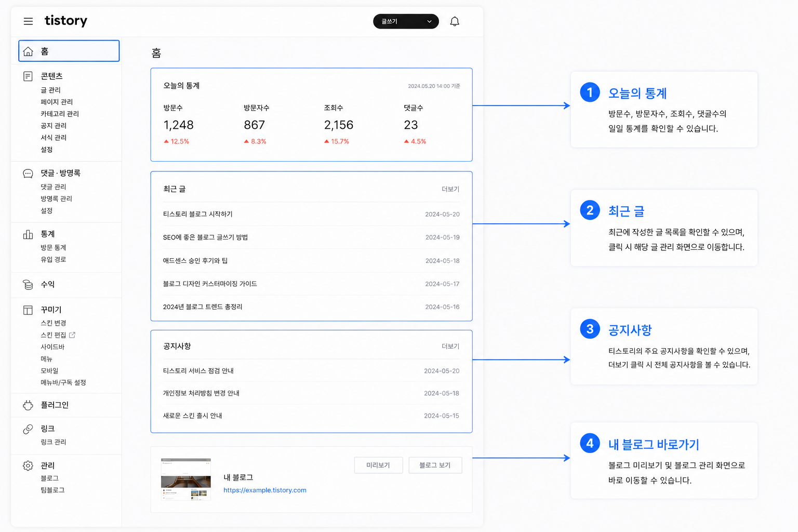Go to 링크 관리
Screen dimensions: 798x532
54,442
